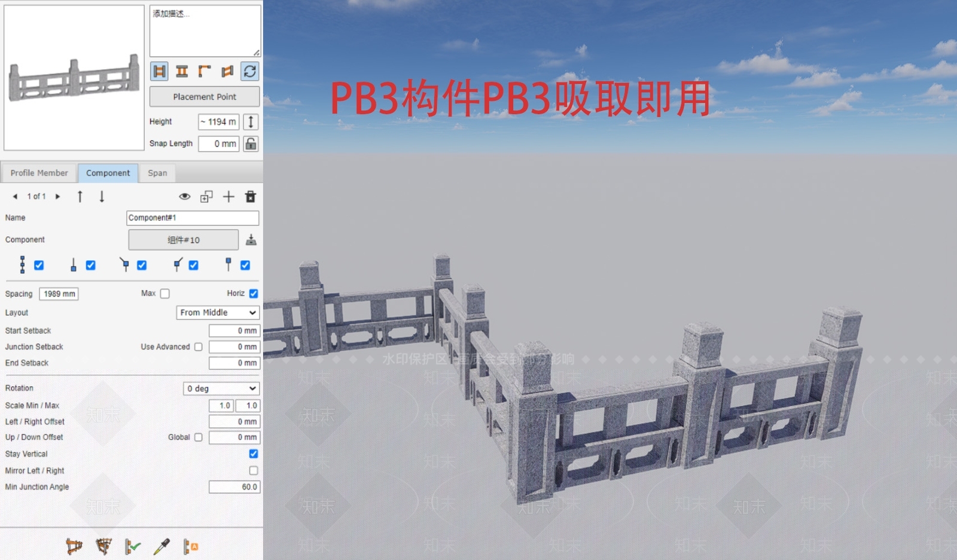Click the Left / Right Offset input
Screen dimensions: 957x560
[234, 421]
